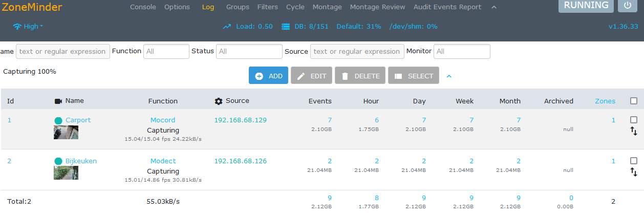Viewport: 644px width, 216px height.
Task: Open the Bijkeuken camera thumbnail
Action: [x=66, y=173]
